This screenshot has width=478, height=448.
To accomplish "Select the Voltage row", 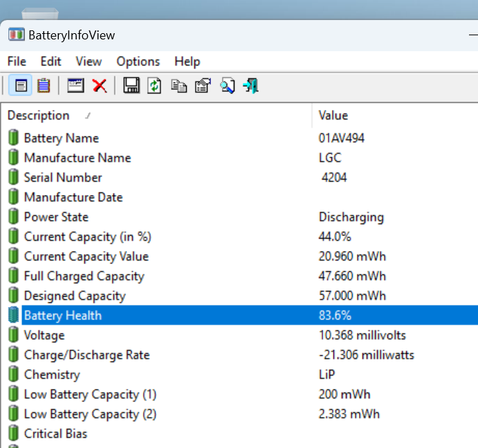I will 239,335.
